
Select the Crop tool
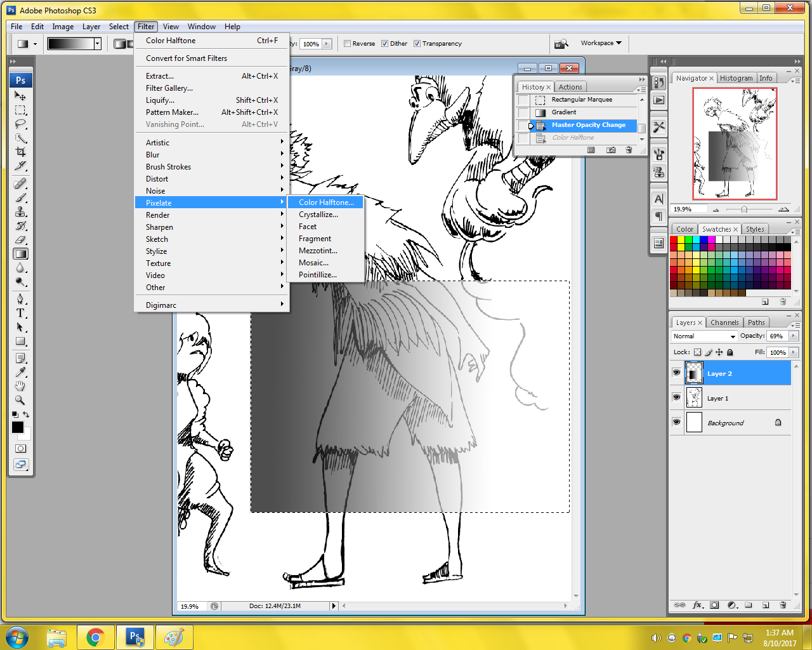[x=20, y=152]
